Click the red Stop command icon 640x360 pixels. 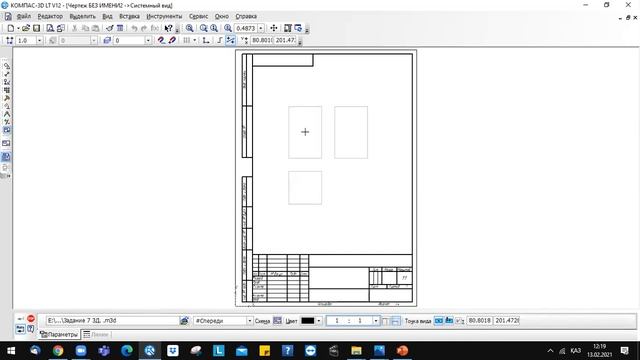(x=31, y=318)
